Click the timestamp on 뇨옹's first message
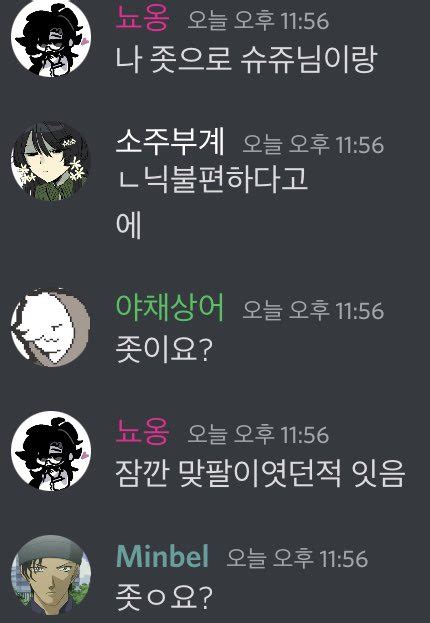430x623 pixels. click(258, 21)
